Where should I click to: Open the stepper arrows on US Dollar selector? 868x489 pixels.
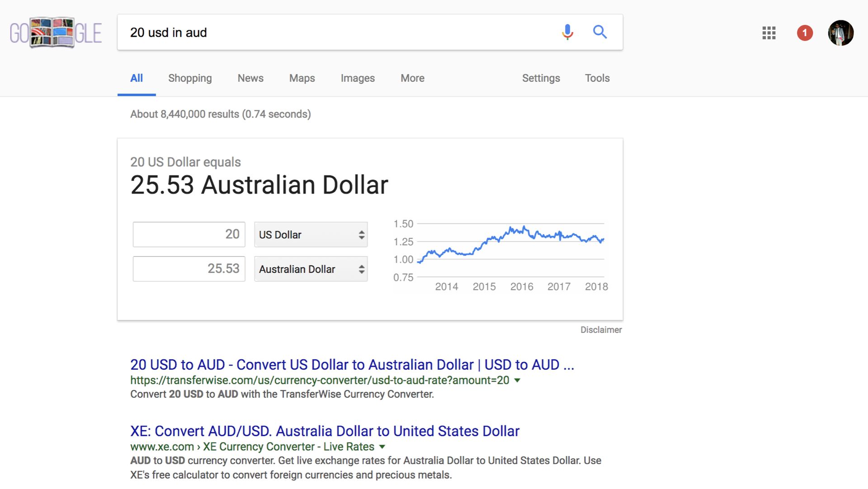tap(361, 234)
